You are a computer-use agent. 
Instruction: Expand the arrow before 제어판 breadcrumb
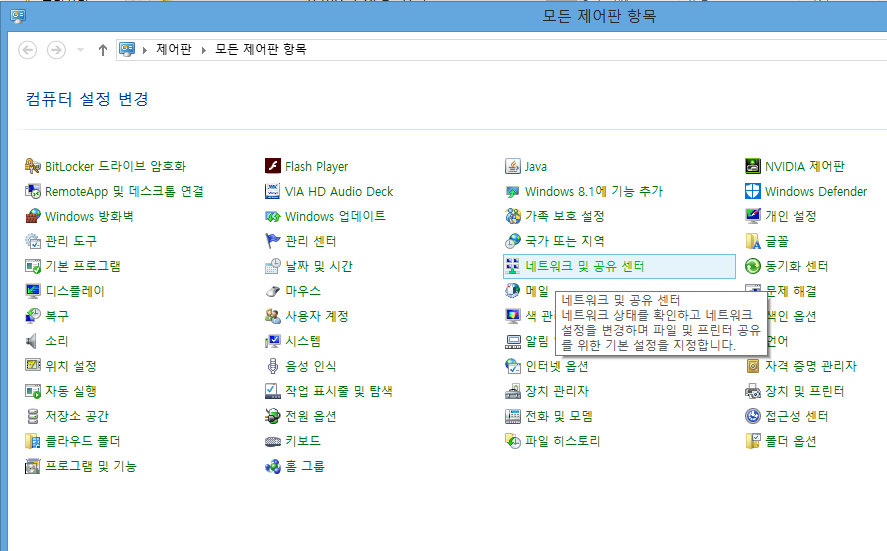[x=145, y=50]
